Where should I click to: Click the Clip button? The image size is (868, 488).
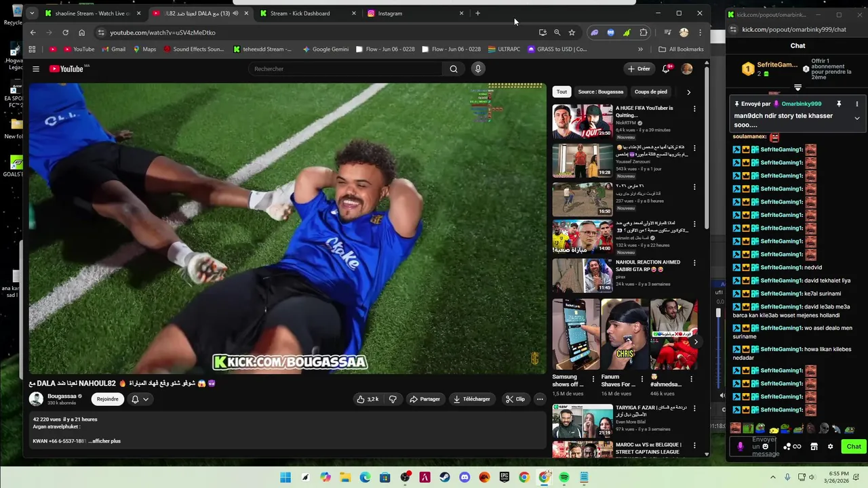coord(515,399)
